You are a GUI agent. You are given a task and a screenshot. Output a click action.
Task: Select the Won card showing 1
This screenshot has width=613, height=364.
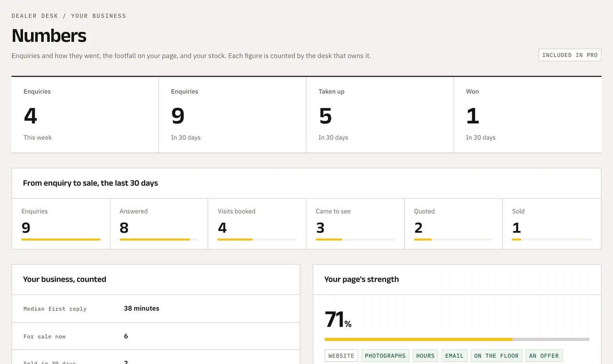527,115
